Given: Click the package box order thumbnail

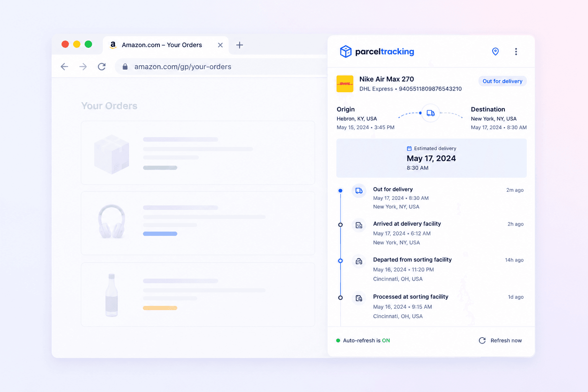Looking at the screenshot, I should pyautogui.click(x=111, y=154).
